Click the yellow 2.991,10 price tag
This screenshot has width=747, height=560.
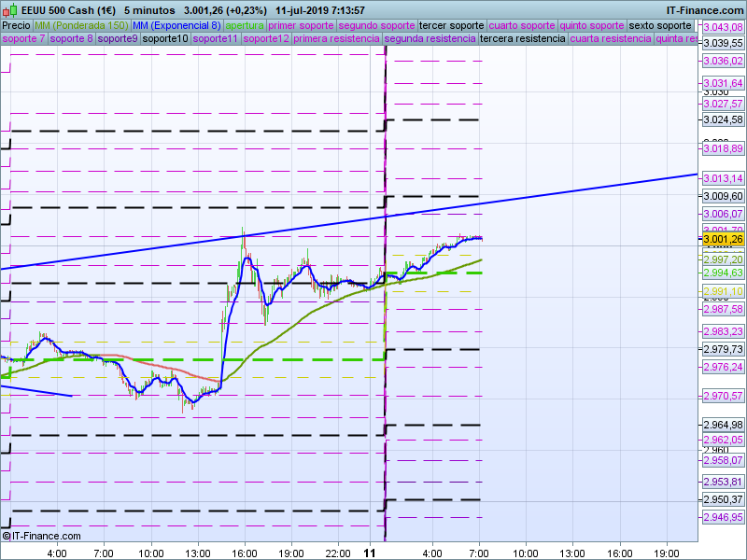click(723, 291)
